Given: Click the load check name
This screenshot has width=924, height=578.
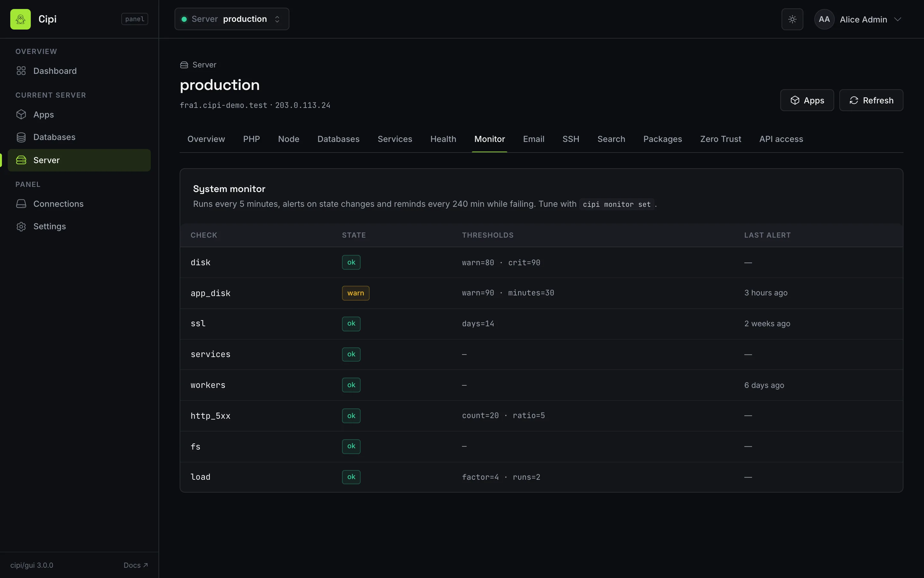Looking at the screenshot, I should point(201,477).
